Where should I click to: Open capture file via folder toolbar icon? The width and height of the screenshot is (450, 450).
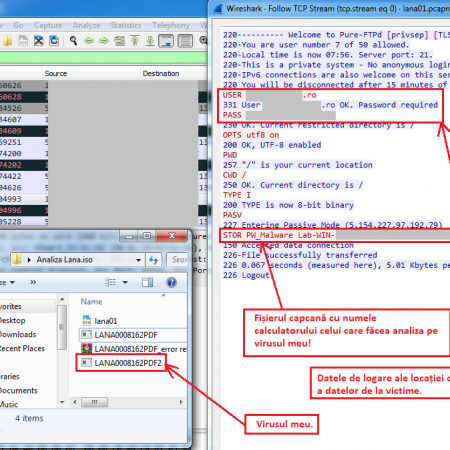click(x=7, y=41)
